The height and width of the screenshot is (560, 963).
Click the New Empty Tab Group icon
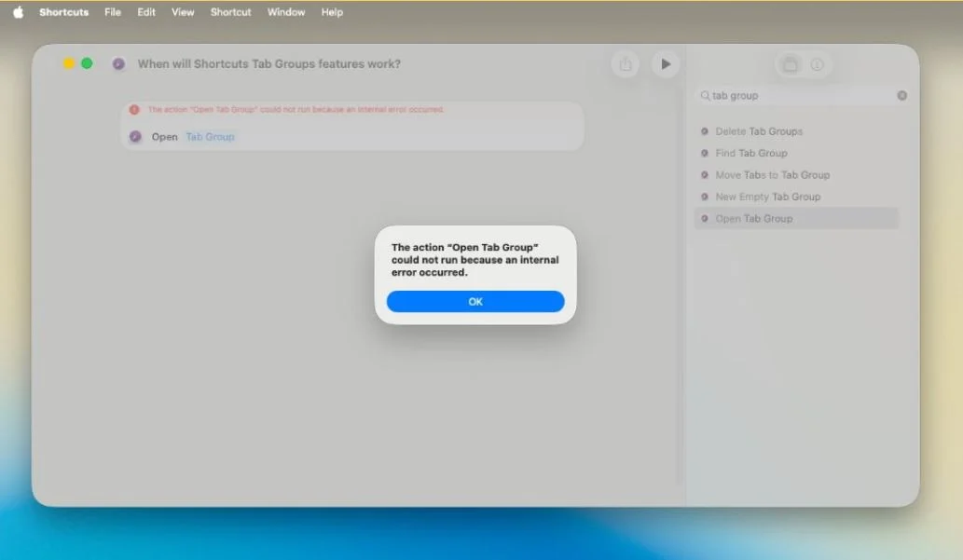(705, 197)
